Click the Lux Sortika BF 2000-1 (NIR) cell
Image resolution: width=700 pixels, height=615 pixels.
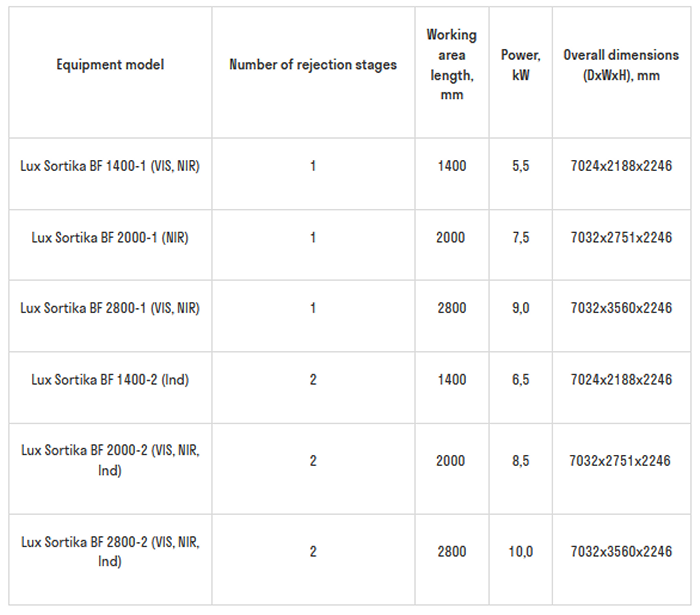tap(110, 237)
